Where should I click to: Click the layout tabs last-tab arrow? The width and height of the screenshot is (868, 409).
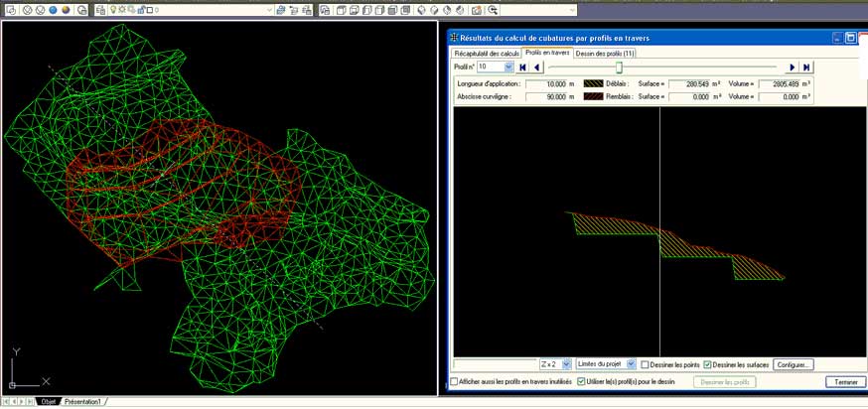31,402
